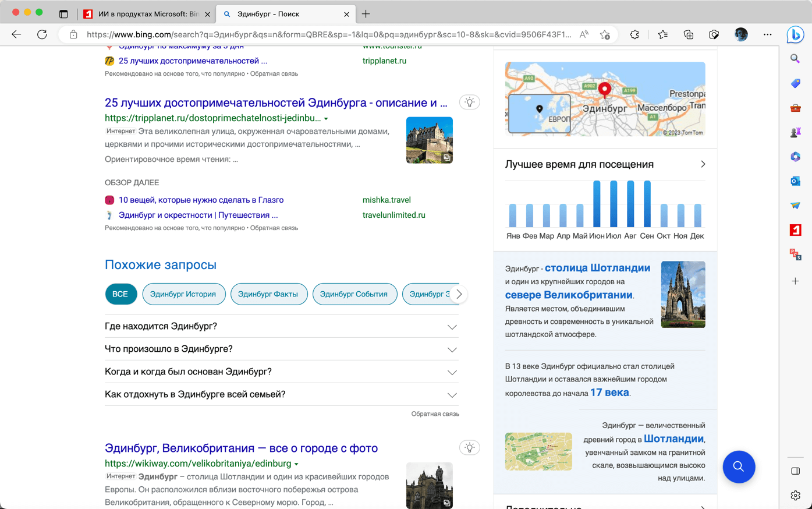Open a new browser tab
This screenshot has height=509, width=812.
tap(366, 14)
